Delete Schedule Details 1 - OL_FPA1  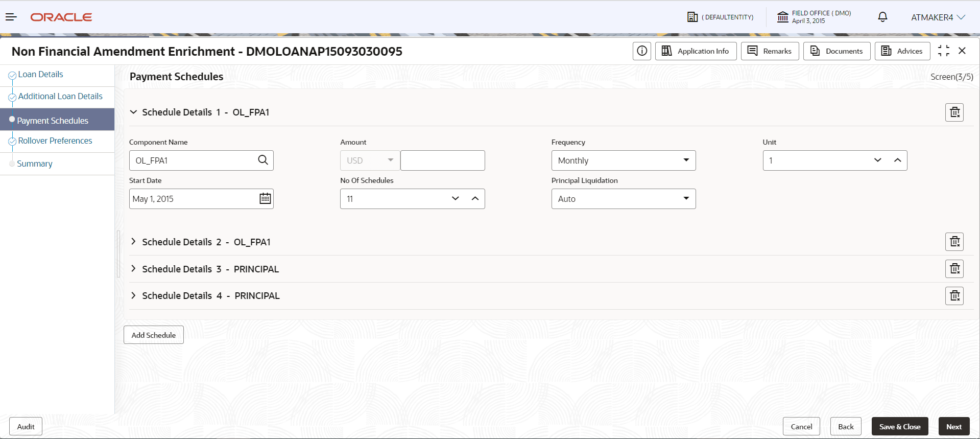click(954, 112)
